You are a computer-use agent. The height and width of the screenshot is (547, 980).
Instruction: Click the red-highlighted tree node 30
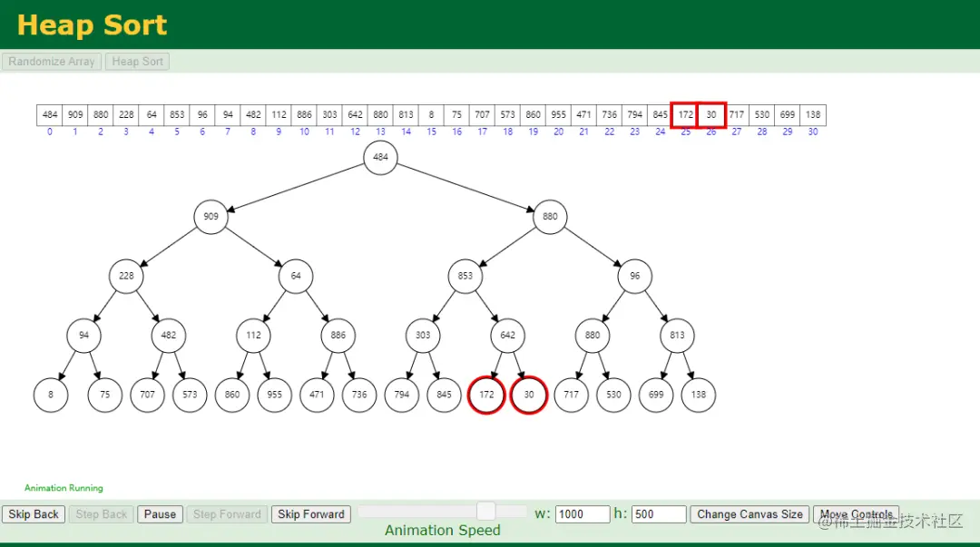click(529, 395)
